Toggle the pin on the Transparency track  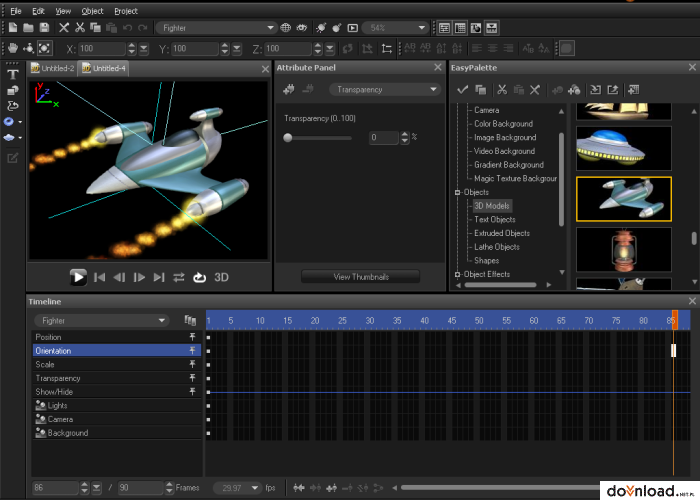coord(192,378)
